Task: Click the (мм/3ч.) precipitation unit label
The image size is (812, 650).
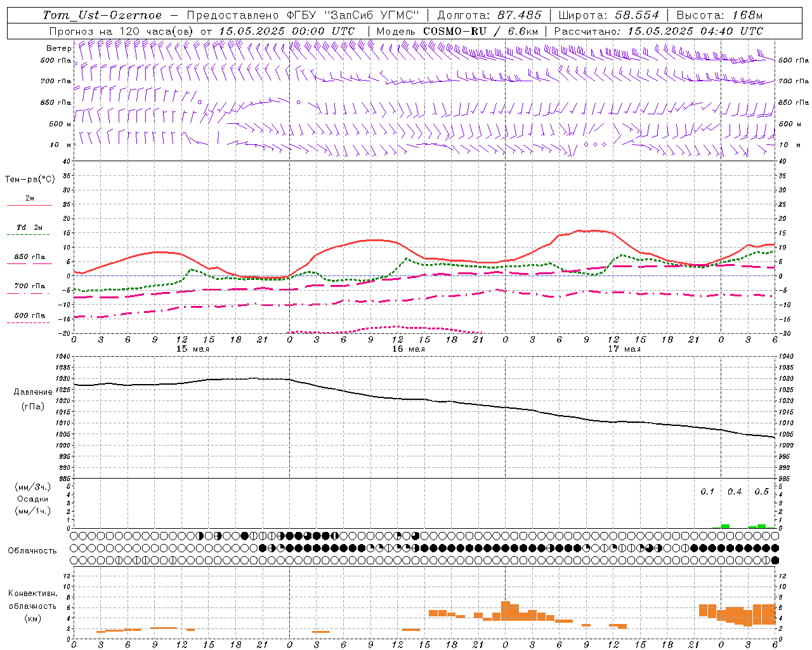Action: (x=33, y=487)
